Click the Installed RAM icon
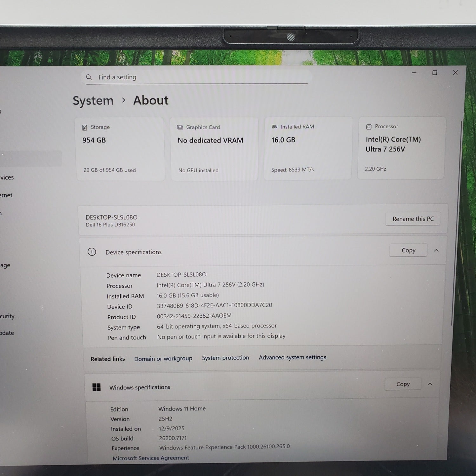Viewport: 476px width, 476px height. 274,127
